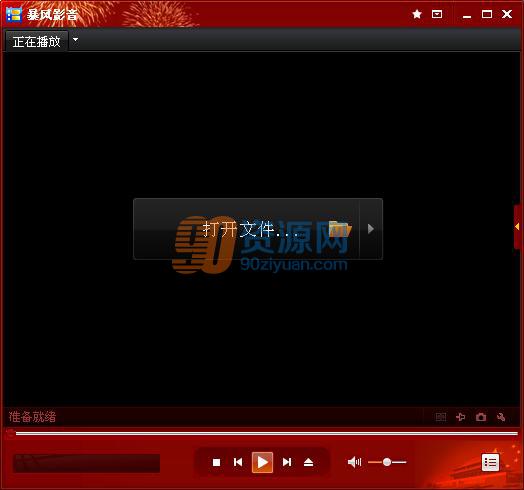Image resolution: width=524 pixels, height=490 pixels.
Task: Expand the arrow beside 打开文件
Action: coord(371,229)
